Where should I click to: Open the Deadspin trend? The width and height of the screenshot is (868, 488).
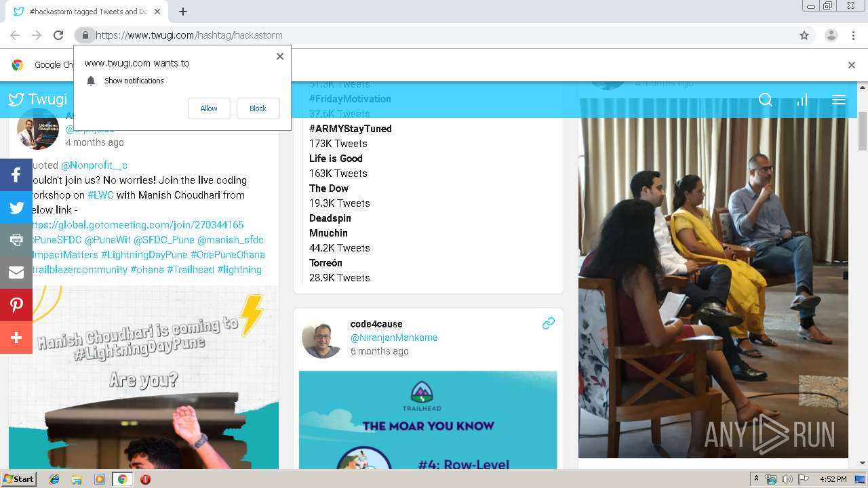[x=330, y=218]
